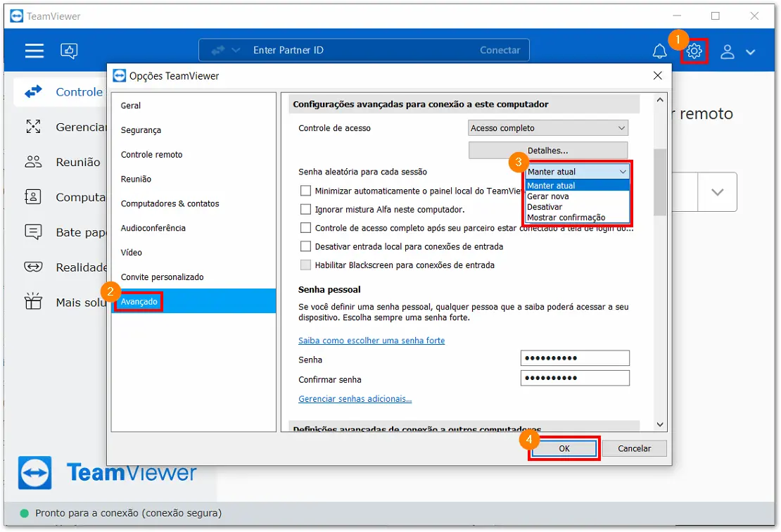Click the feedback thumbs-up icon
This screenshot has height=532, width=781.
[x=69, y=50]
